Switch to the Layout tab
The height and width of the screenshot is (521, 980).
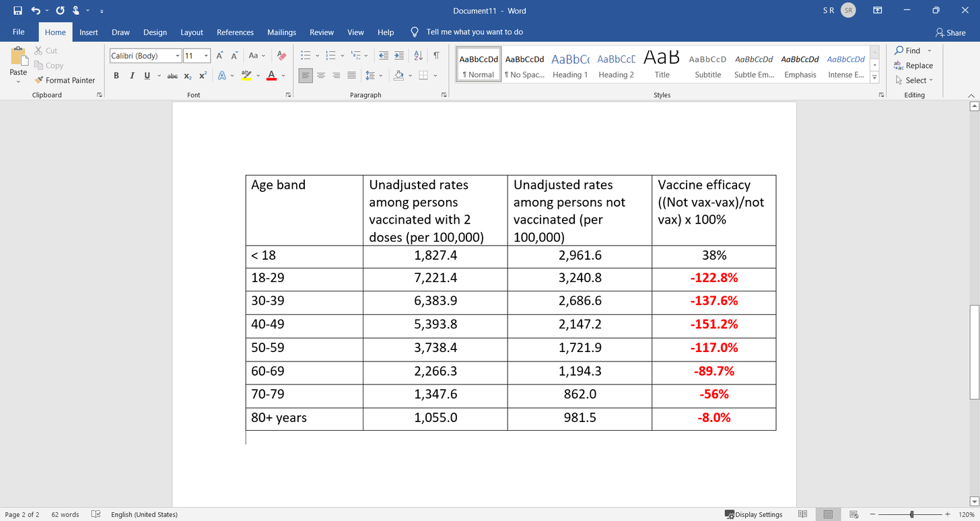[192, 32]
